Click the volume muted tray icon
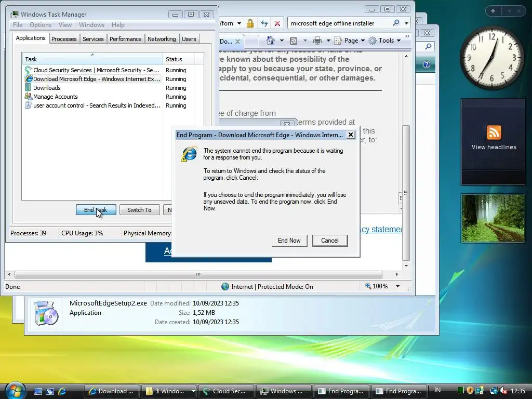The image size is (532, 399). pos(503,391)
